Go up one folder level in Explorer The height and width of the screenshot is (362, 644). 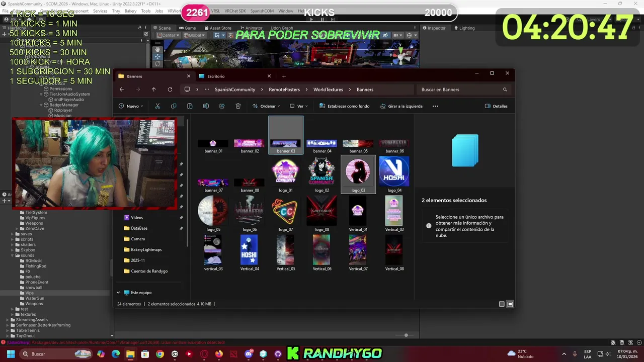(x=153, y=89)
